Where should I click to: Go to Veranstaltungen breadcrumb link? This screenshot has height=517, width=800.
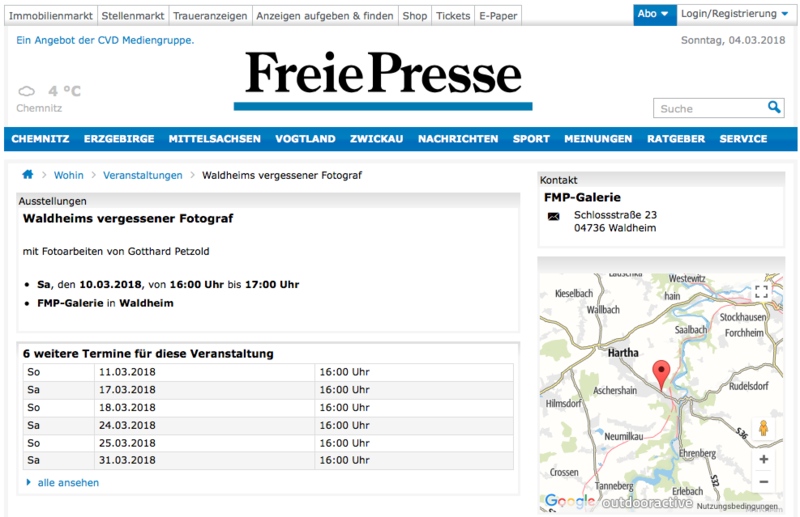coord(143,175)
